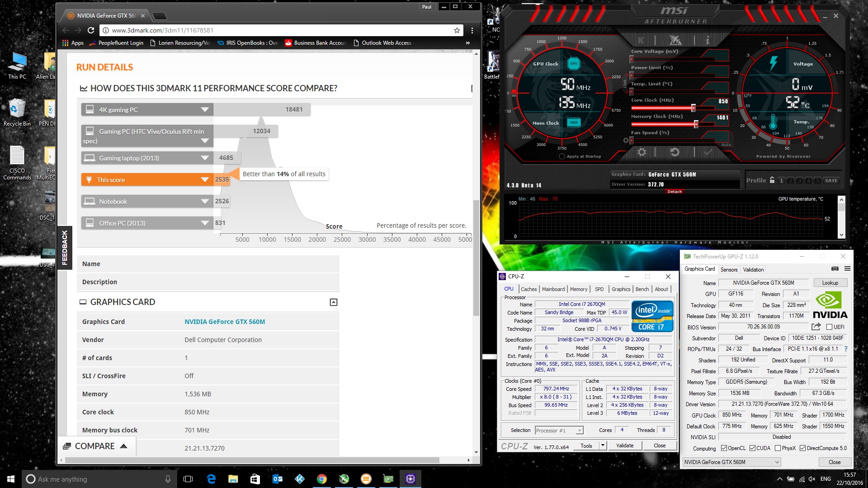
Task: Open fan speed settings gear beside Fan Speed slider
Action: pos(626,141)
